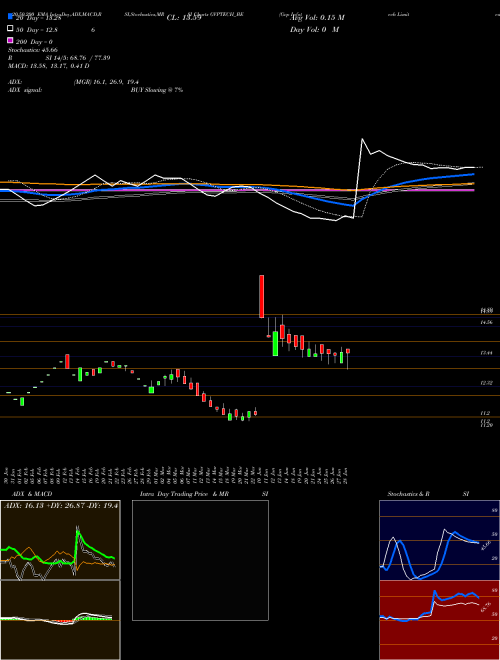The width and height of the screenshot is (500, 660).
Task: Open the MACD histogram chart thumbnail
Action: click(60, 620)
